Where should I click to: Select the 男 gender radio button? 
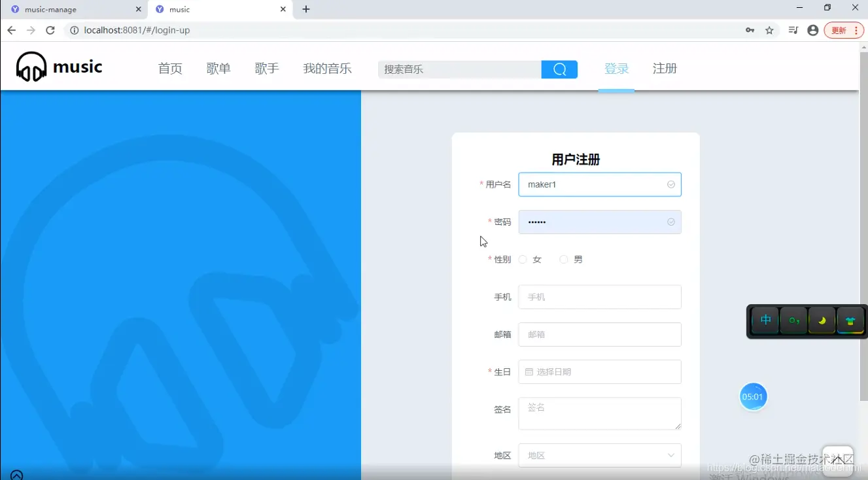[x=563, y=259]
